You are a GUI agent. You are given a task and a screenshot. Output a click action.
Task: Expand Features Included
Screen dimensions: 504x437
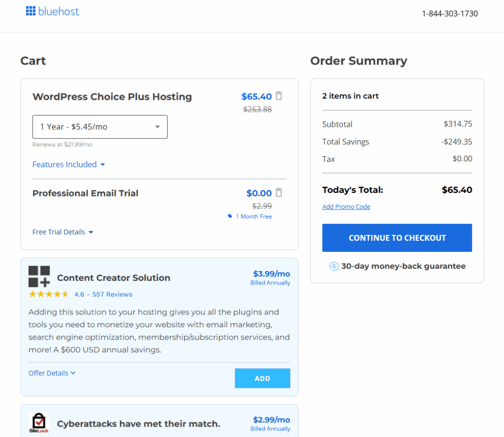coord(68,164)
